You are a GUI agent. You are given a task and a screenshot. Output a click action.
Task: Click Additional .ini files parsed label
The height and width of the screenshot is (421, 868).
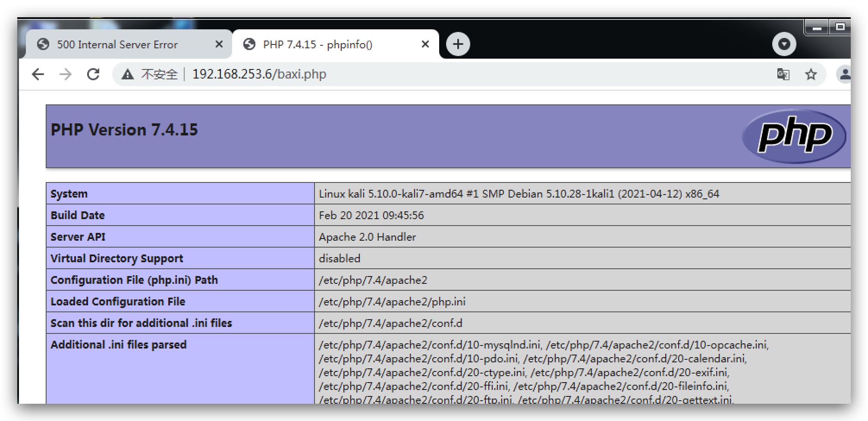point(119,345)
